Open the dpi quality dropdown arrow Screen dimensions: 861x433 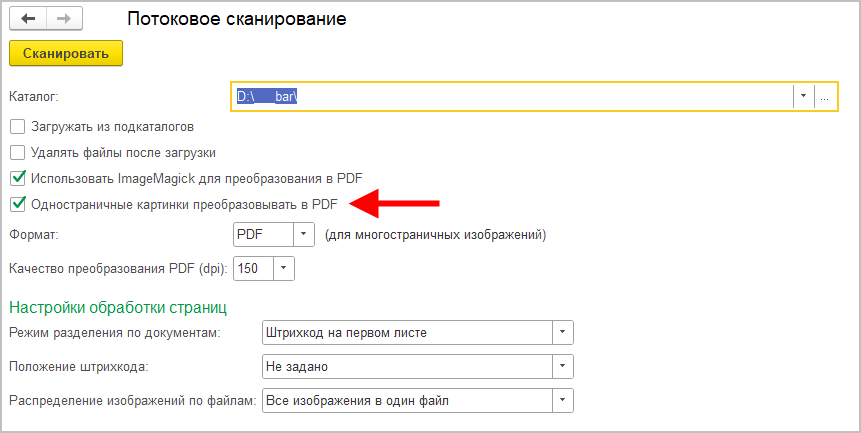click(x=284, y=268)
